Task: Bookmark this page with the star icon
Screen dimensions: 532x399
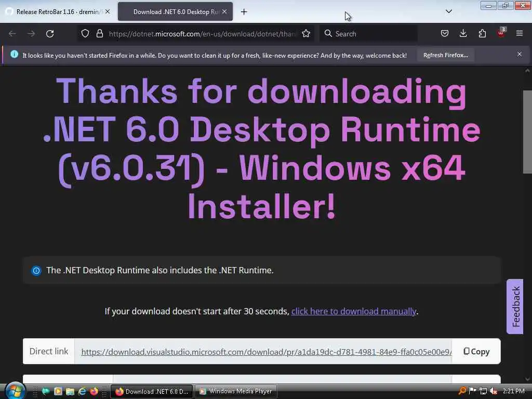Action: click(x=306, y=33)
